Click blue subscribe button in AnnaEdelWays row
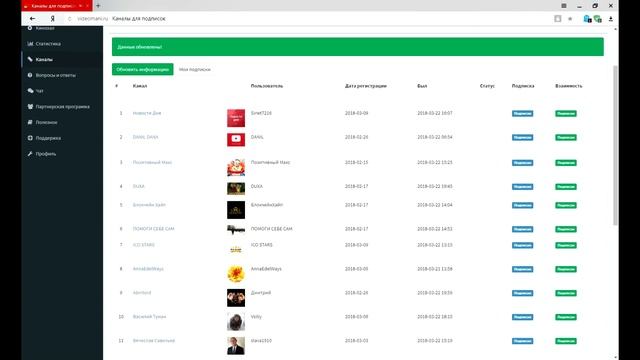640x360 pixels. pos(522,269)
